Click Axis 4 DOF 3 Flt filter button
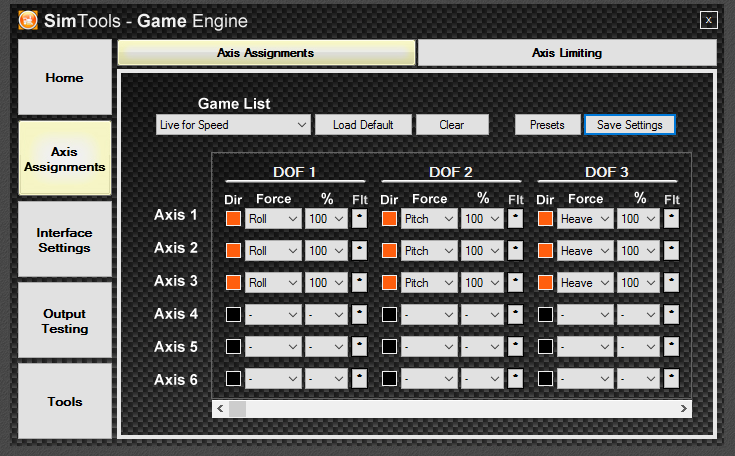This screenshot has width=735, height=456. (x=671, y=314)
